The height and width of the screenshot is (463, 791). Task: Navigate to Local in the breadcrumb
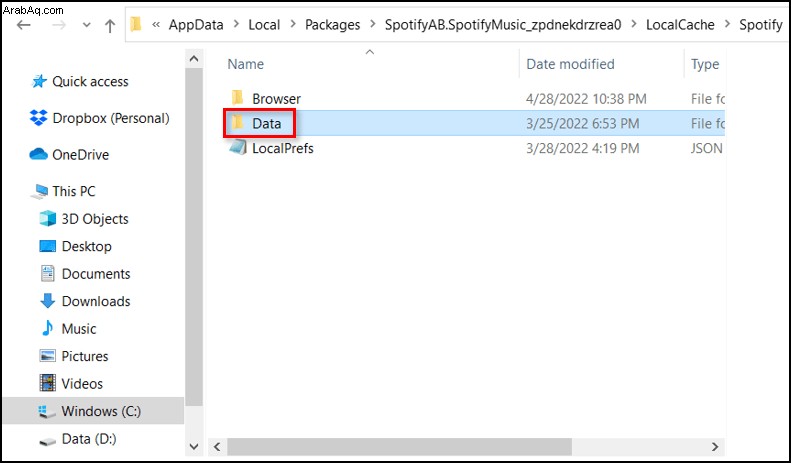264,25
